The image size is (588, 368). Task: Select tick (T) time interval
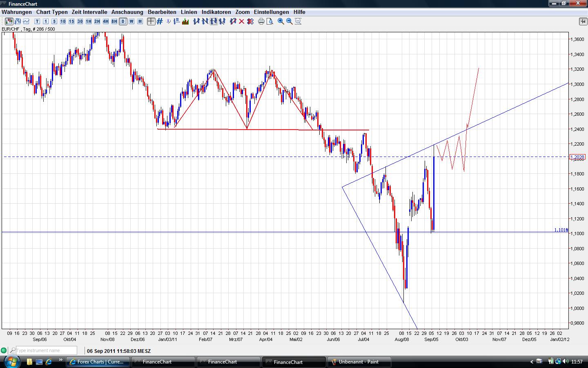(x=37, y=21)
